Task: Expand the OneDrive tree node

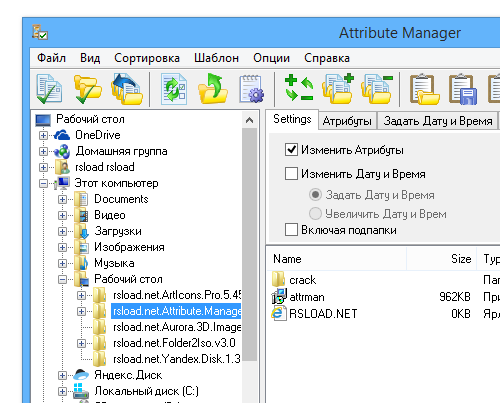Action: (43, 135)
